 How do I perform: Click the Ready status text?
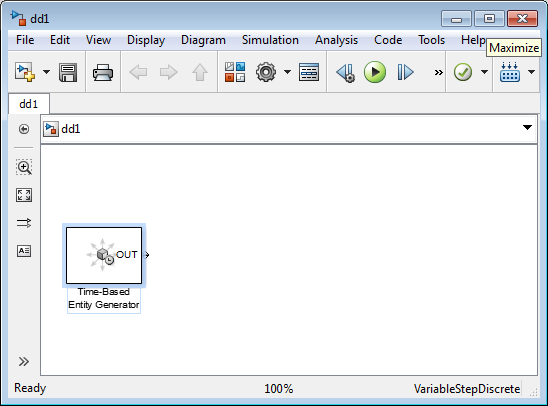30,388
